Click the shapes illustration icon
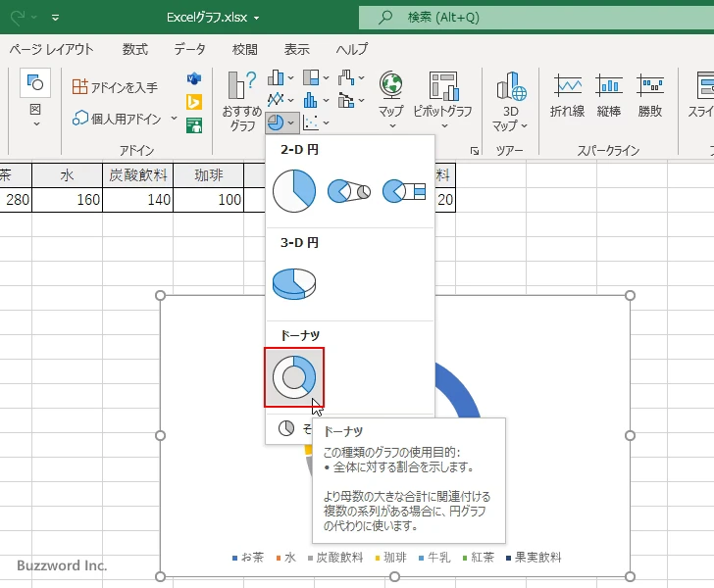The width and height of the screenshot is (714, 588). 35,83
